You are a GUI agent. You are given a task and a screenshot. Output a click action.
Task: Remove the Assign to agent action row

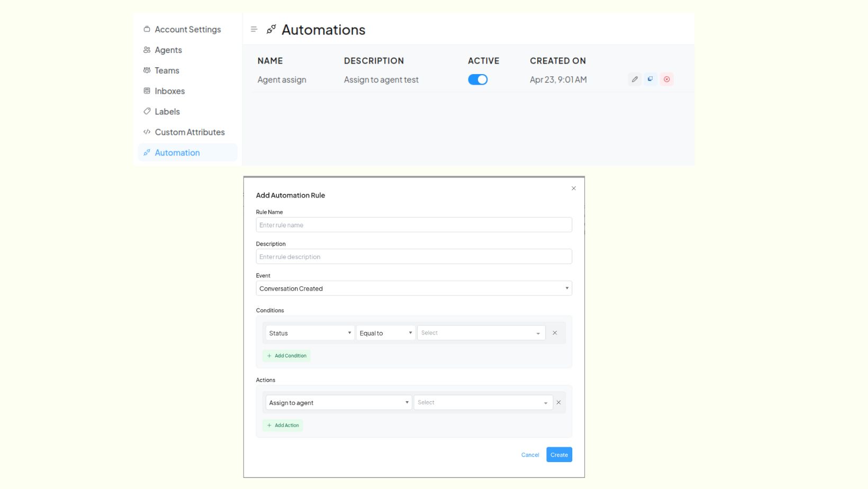(558, 403)
